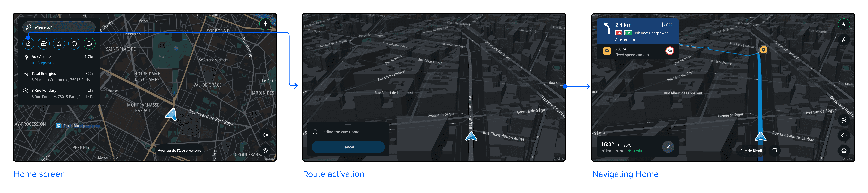Open Favorites star shortcut
This screenshot has height=193, width=868.
(x=59, y=43)
